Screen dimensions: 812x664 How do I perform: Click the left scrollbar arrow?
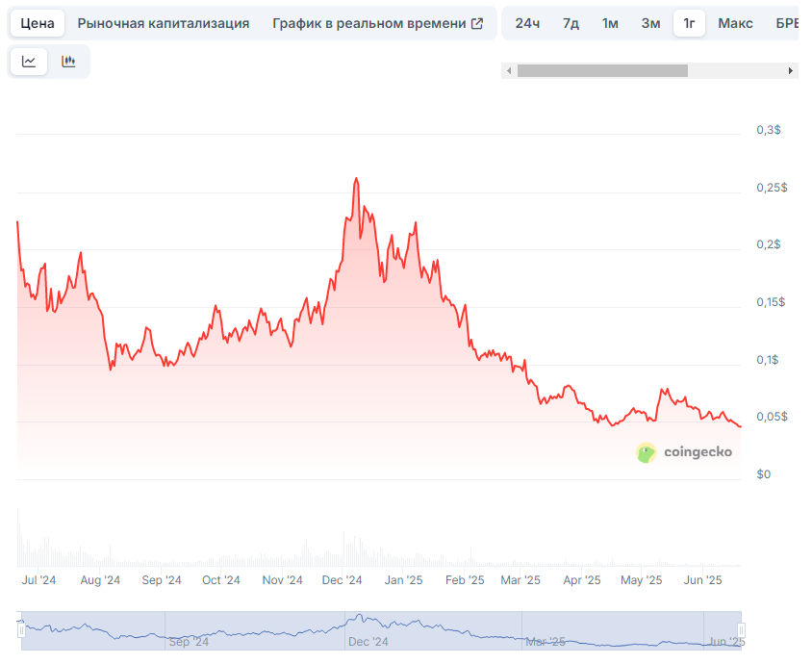509,71
